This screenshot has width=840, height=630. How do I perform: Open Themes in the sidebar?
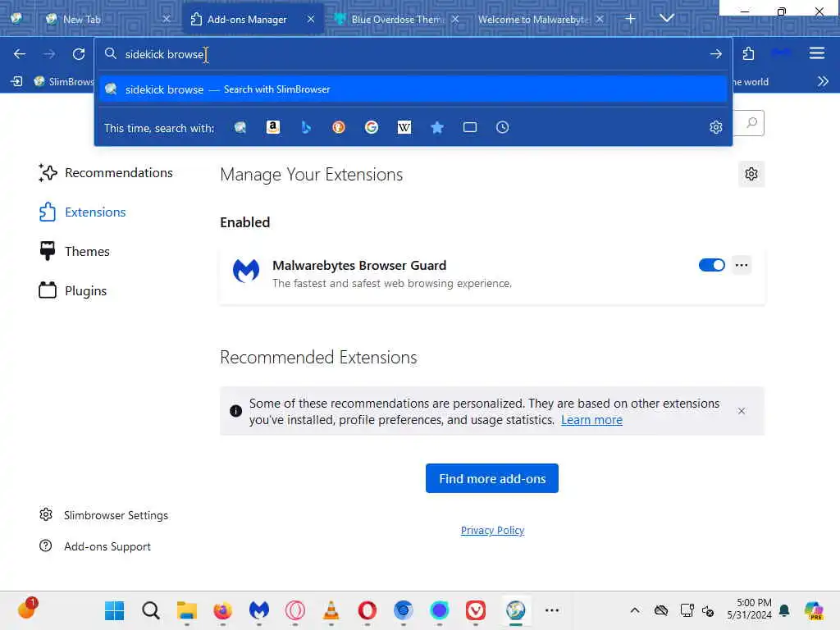(75, 251)
